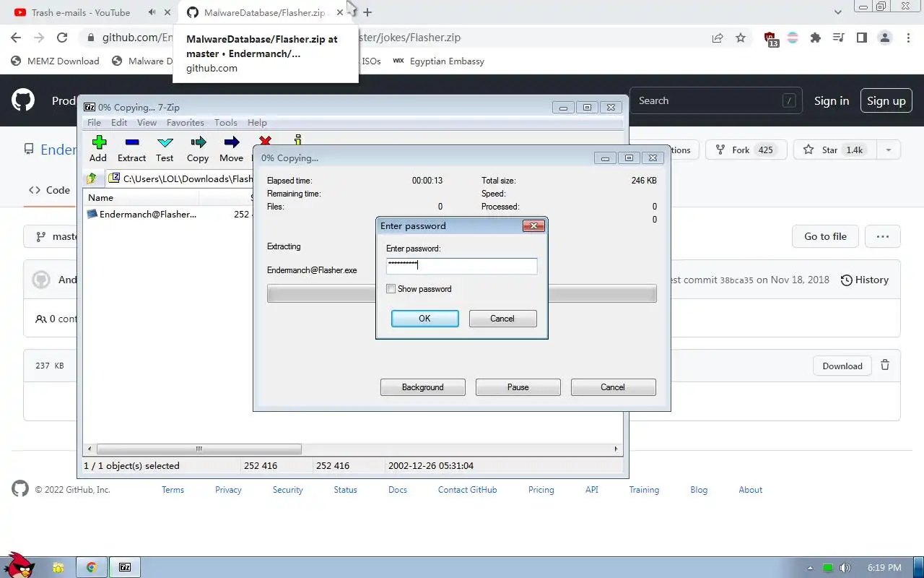
Task: Click the Copy toolbar icon in 7-Zip
Action: coord(198,148)
